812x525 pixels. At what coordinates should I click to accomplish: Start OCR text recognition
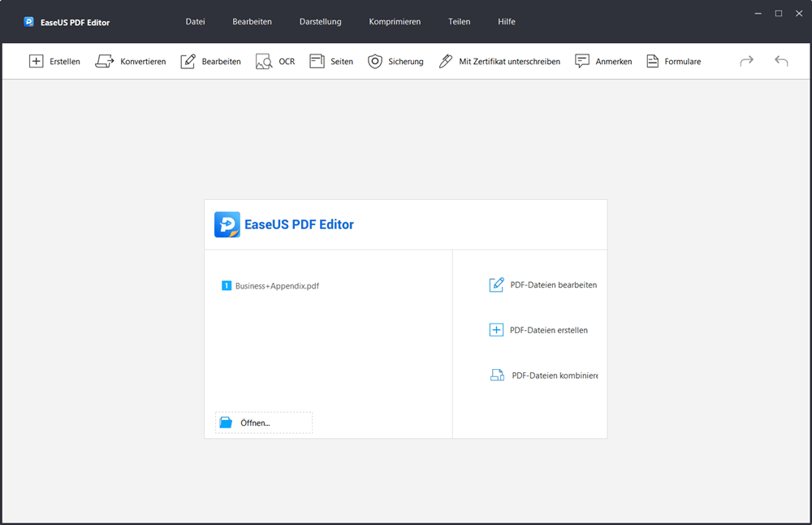275,62
